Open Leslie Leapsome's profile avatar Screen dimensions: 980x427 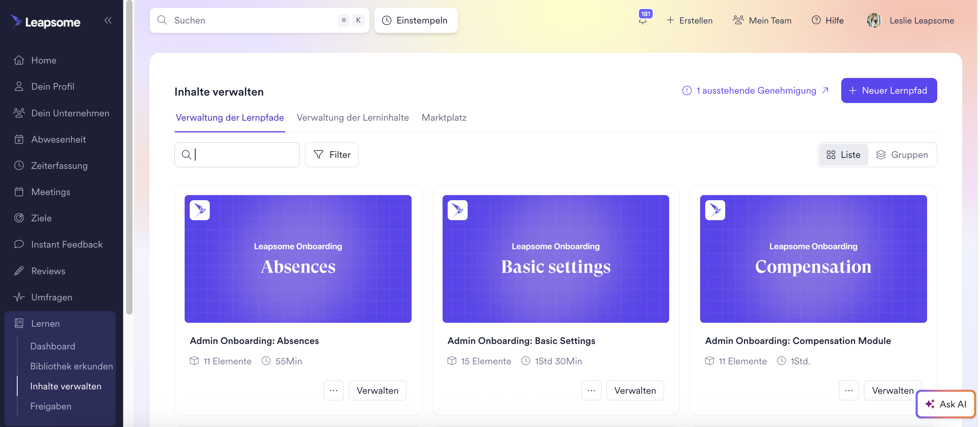[874, 20]
